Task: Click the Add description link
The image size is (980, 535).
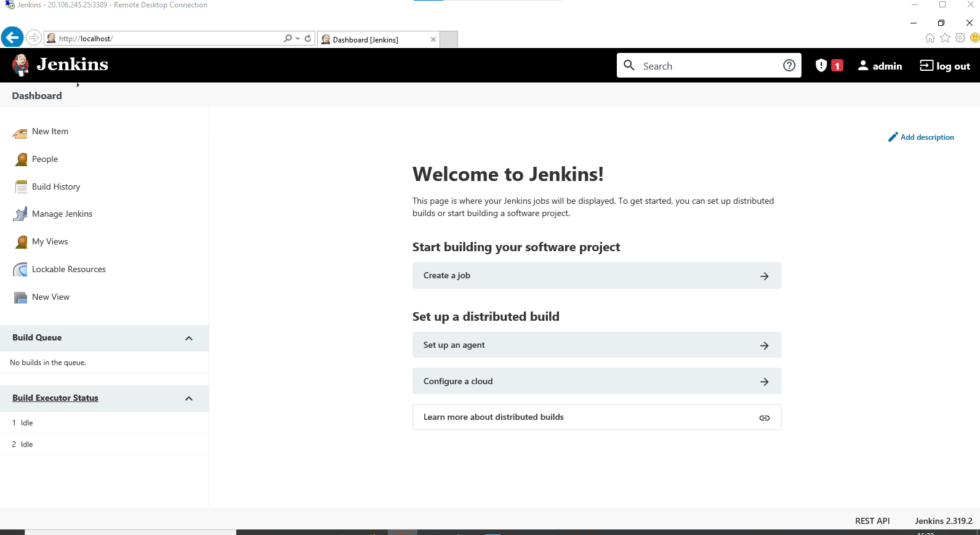Action: pyautogui.click(x=927, y=137)
